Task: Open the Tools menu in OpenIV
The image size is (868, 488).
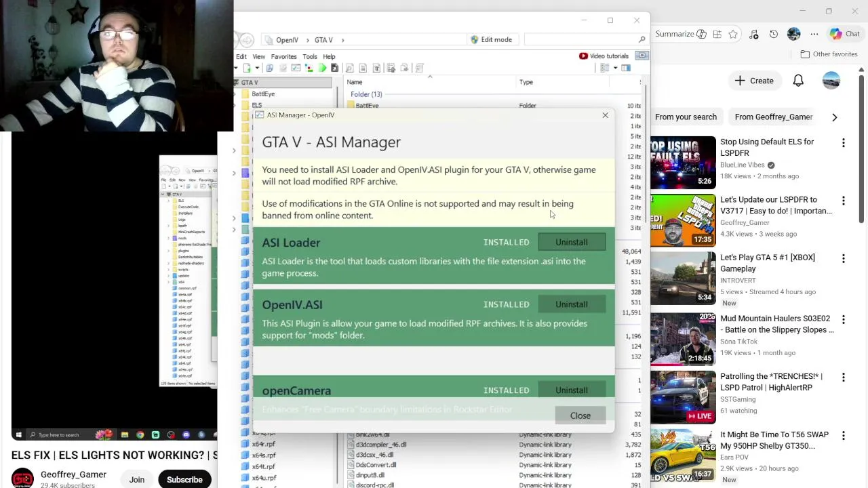Action: click(310, 56)
